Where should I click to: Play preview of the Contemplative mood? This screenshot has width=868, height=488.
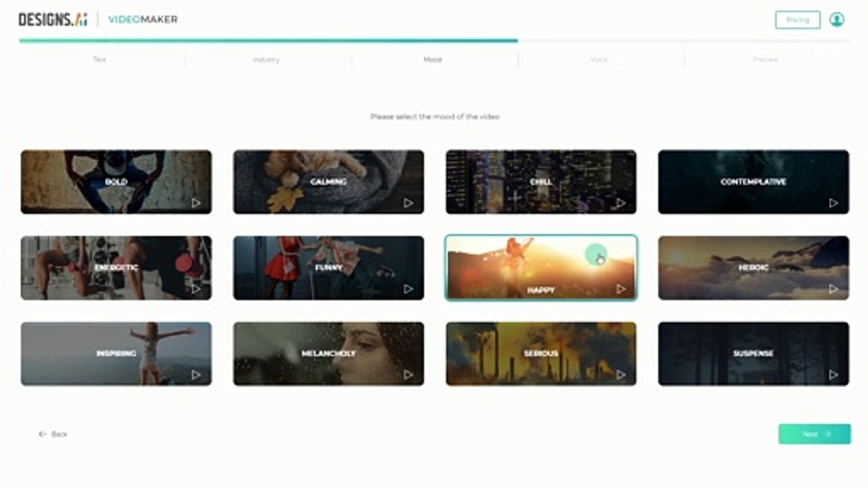click(833, 203)
